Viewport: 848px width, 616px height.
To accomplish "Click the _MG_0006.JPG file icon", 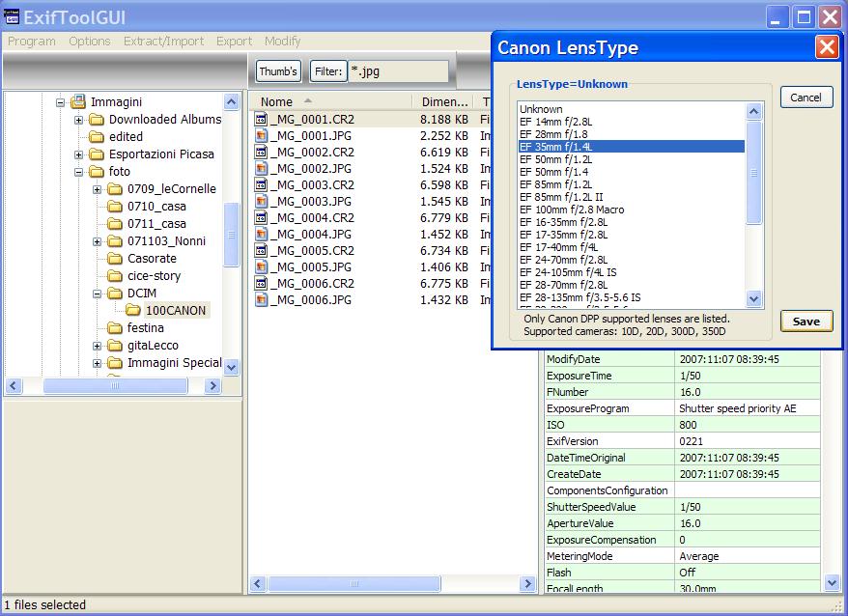I will [261, 300].
